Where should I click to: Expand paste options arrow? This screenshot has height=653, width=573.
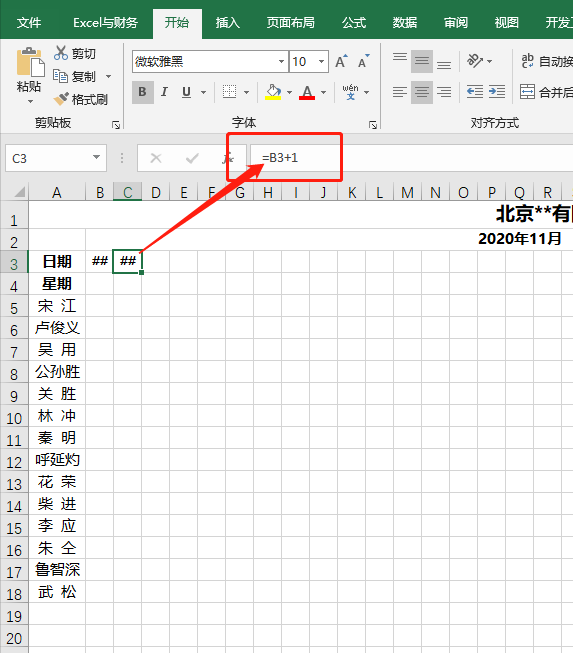pos(30,102)
